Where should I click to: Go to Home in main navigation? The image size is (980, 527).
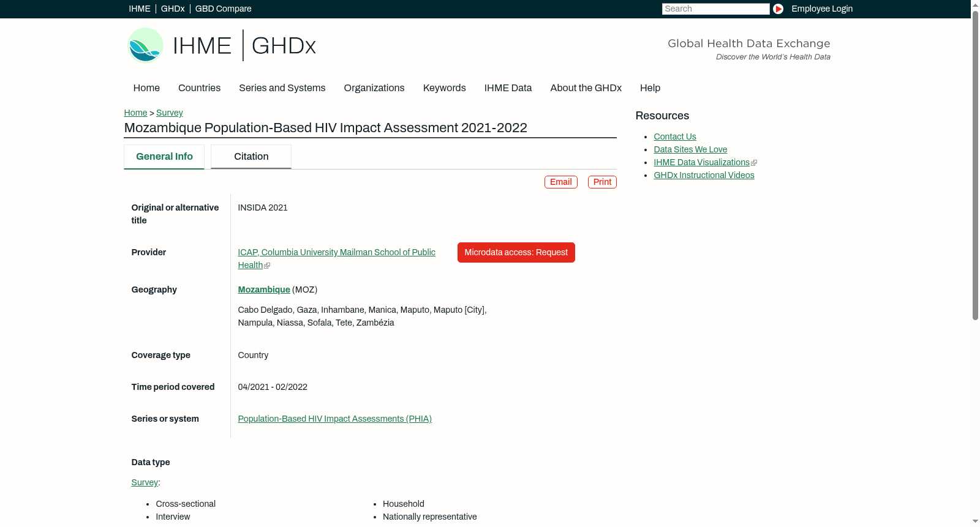point(146,88)
